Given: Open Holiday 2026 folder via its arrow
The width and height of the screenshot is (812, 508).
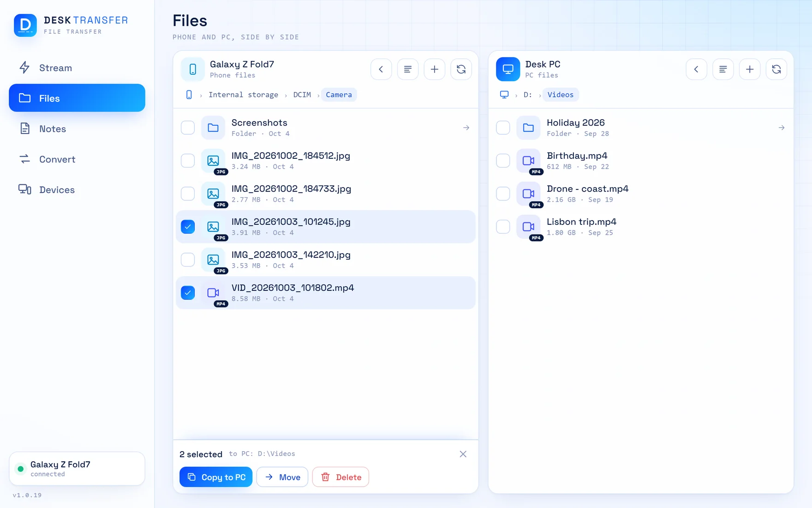Looking at the screenshot, I should coord(782,127).
